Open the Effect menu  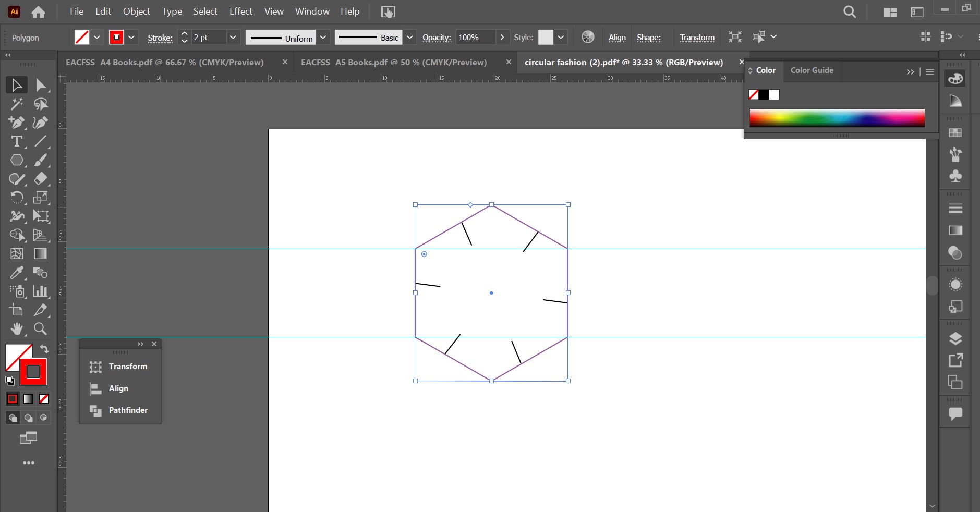241,11
